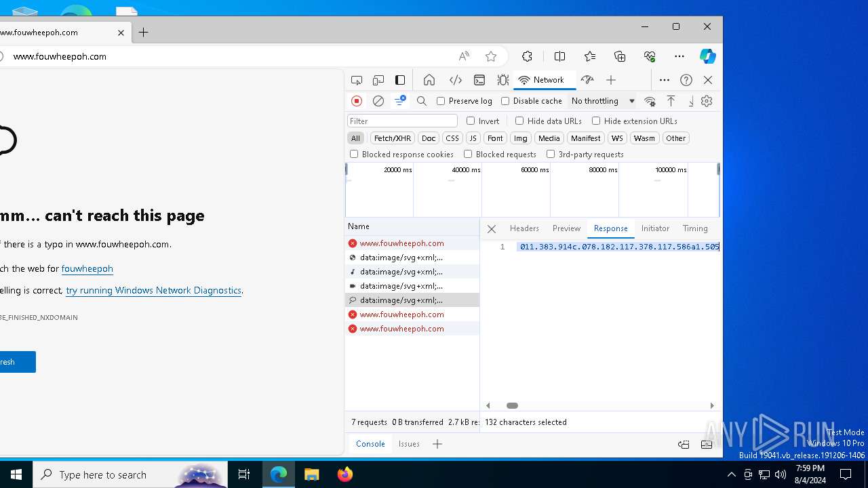Viewport: 868px width, 488px height.
Task: Select data:image request with music note icon
Action: click(412, 272)
